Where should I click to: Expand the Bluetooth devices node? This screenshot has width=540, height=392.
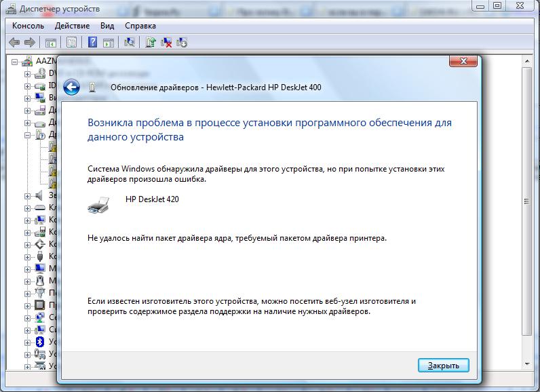(x=27, y=342)
